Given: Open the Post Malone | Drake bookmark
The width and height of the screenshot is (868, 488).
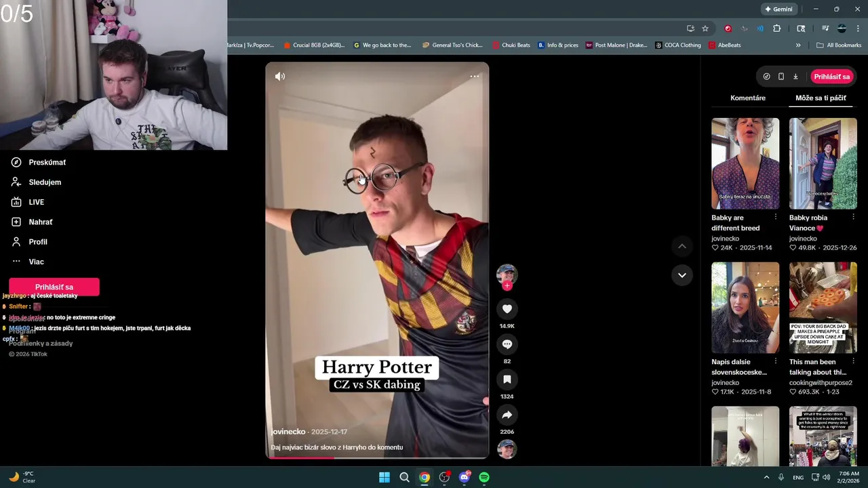Looking at the screenshot, I should [616, 45].
